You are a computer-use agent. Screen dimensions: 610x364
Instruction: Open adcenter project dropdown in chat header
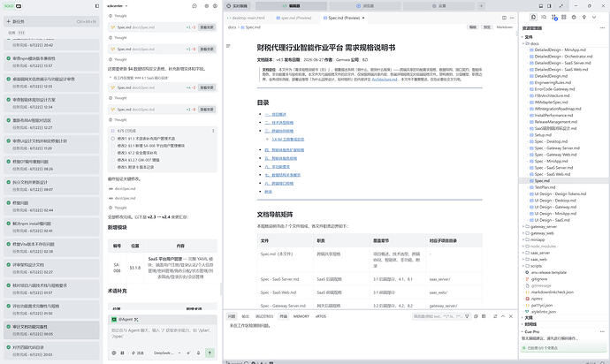118,6
